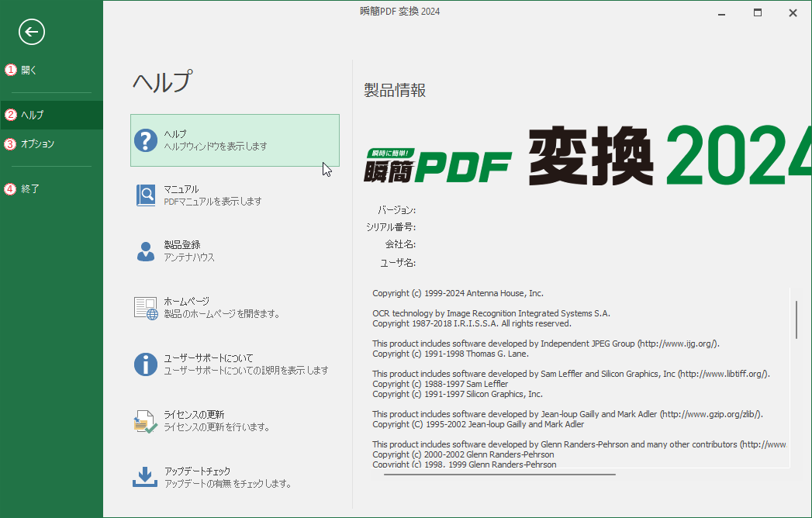Viewport: 812px width, 518px height.
Task: Click the large ヘルプ page heading
Action: click(x=163, y=82)
